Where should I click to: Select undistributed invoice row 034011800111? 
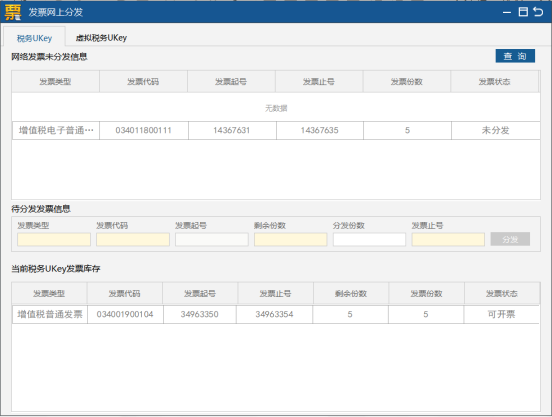[x=276, y=131]
